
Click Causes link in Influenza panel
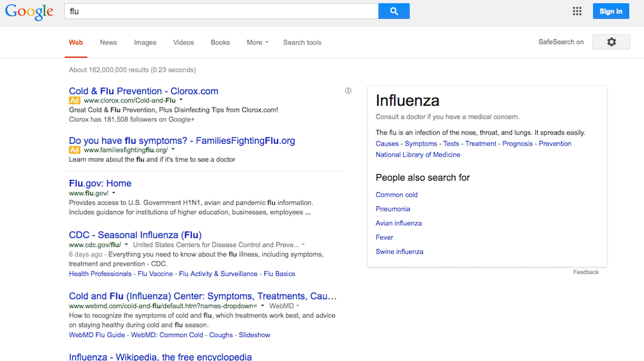point(387,144)
